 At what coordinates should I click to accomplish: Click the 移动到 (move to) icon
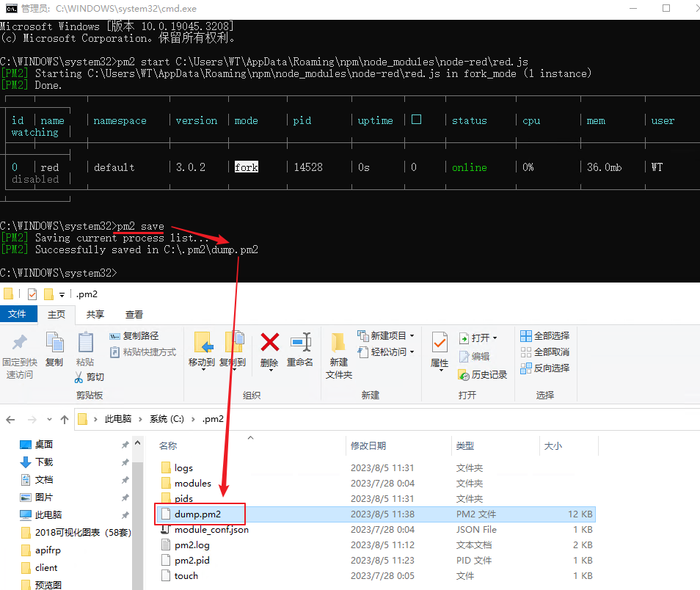coord(203,343)
